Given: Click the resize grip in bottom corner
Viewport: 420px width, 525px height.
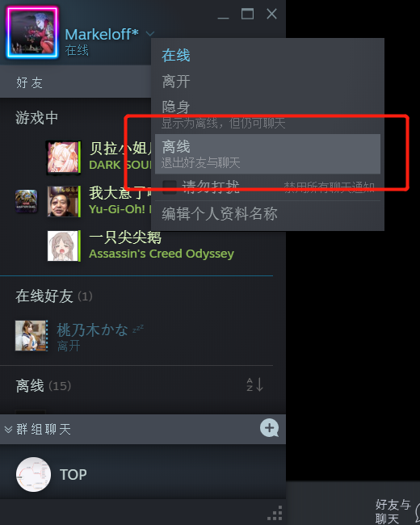Looking at the screenshot, I should [x=275, y=513].
